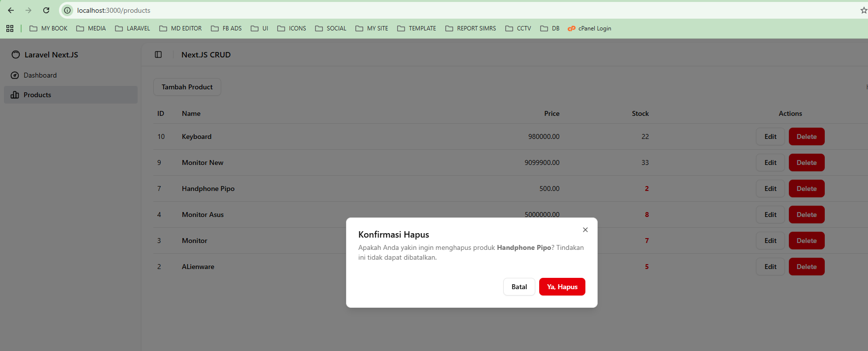868x351 pixels.
Task: Open the MD EDITOR bookmark folder
Action: pos(180,28)
